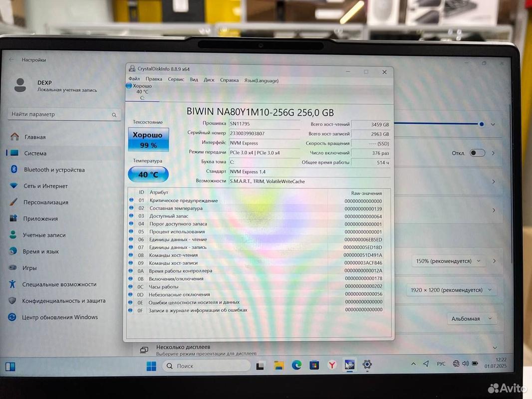
Task: Click the BIWIN NA80Y1M10-256G disk title
Action: click(260, 112)
